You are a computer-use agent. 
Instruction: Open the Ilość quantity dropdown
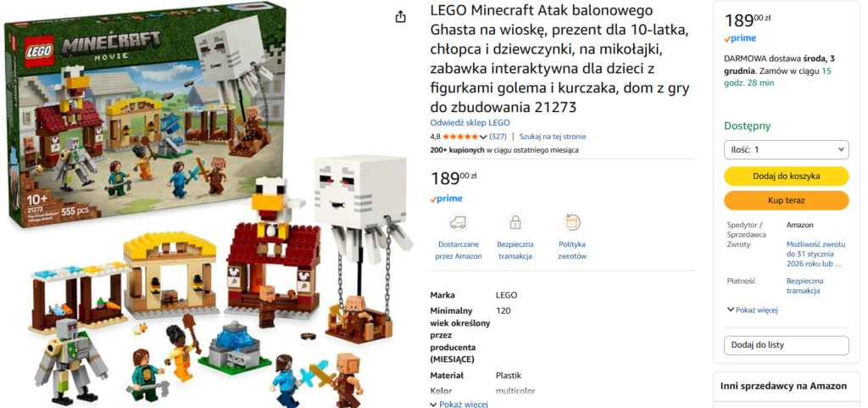point(786,149)
